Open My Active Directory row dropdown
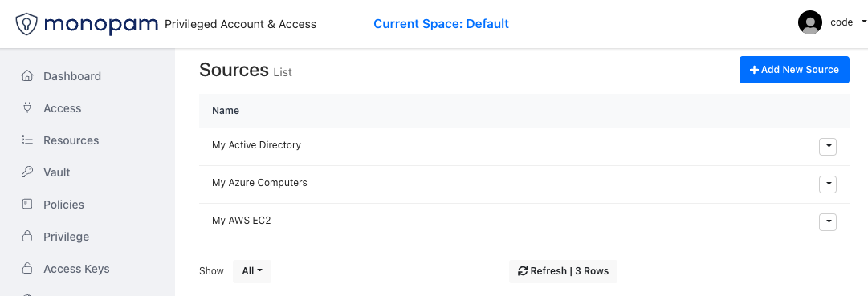Viewport: 868px width, 296px height. pyautogui.click(x=828, y=147)
